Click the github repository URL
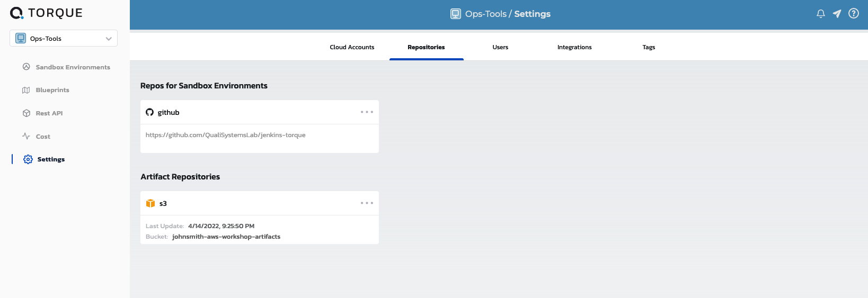This screenshot has width=868, height=298. (226, 135)
